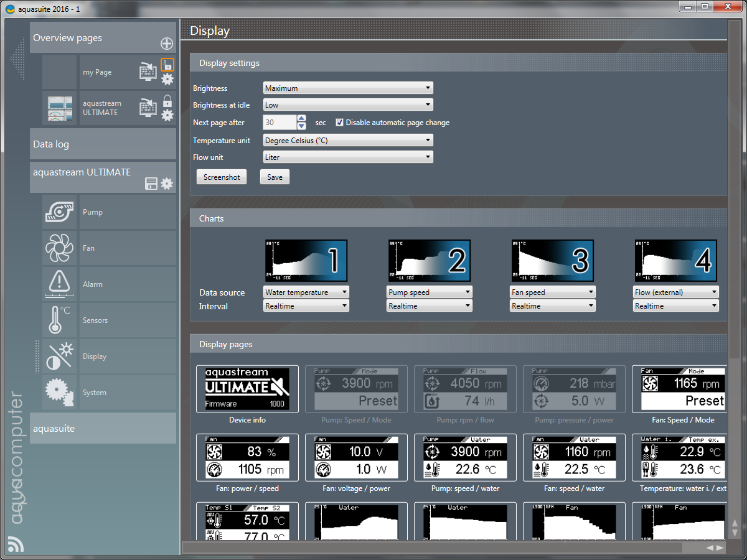Open aquastream ULTIMATE overview page thumbnail

point(60,108)
